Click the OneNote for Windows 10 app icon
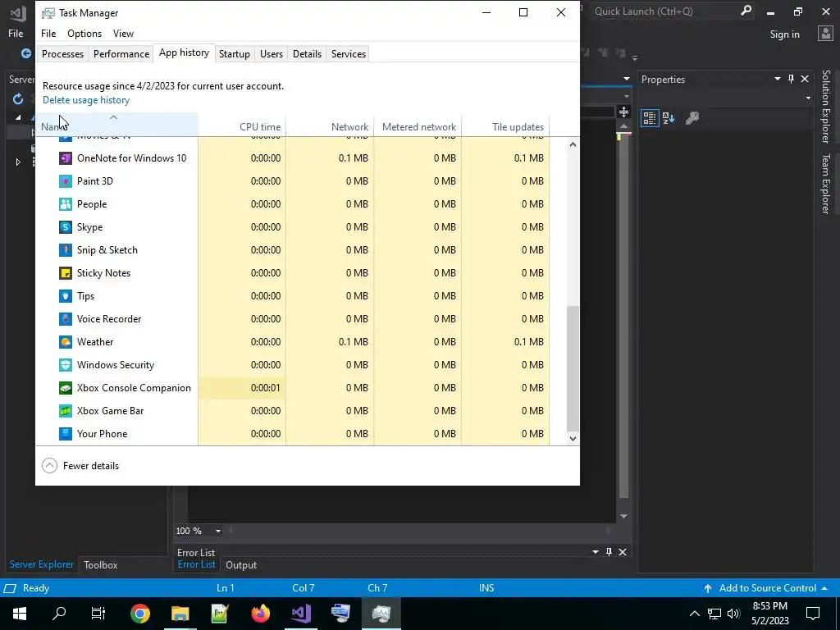 (x=66, y=158)
